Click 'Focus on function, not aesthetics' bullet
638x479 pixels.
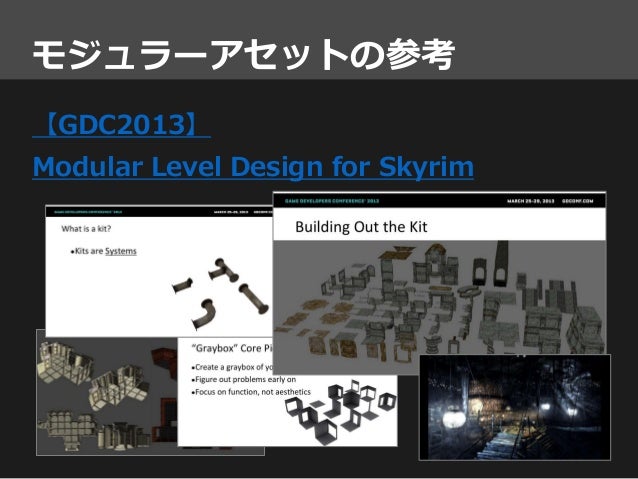click(x=251, y=392)
